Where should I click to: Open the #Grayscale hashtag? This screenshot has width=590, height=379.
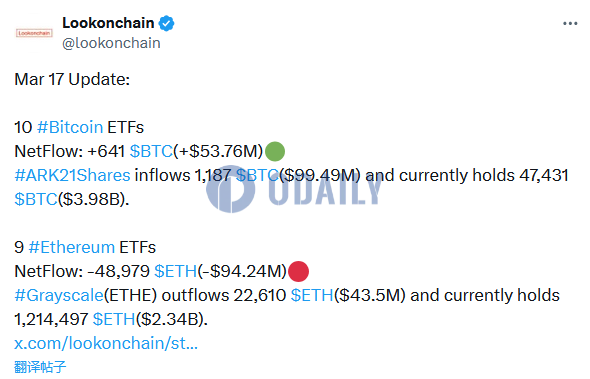pos(59,295)
